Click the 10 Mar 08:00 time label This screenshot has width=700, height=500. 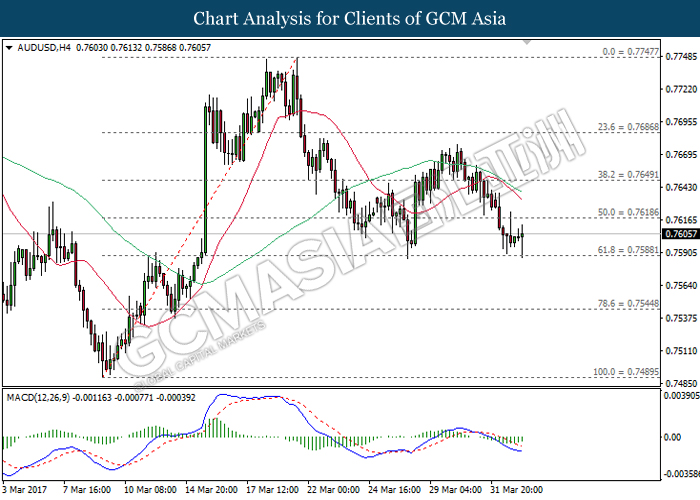(150, 490)
